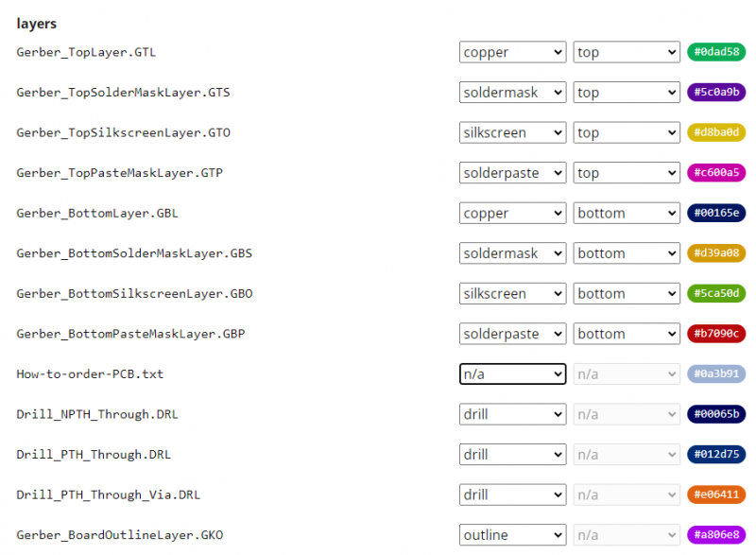
Task: Click the purple #a806e8 outline swatch
Action: tap(715, 535)
